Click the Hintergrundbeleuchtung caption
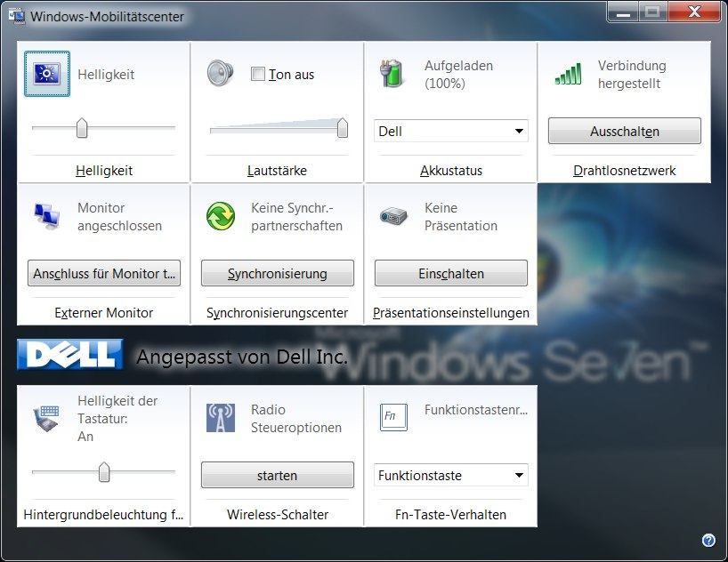Screen dimensions: 728x562 tap(103, 515)
